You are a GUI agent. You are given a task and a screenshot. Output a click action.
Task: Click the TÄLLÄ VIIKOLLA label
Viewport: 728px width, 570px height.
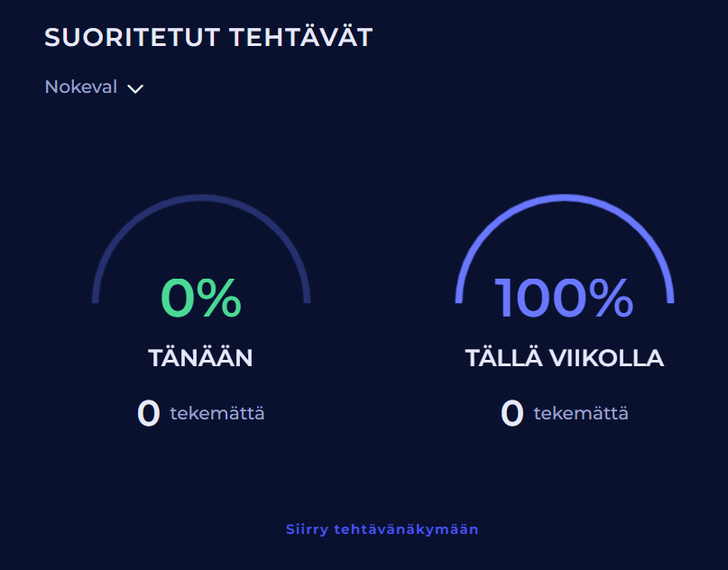tap(565, 358)
